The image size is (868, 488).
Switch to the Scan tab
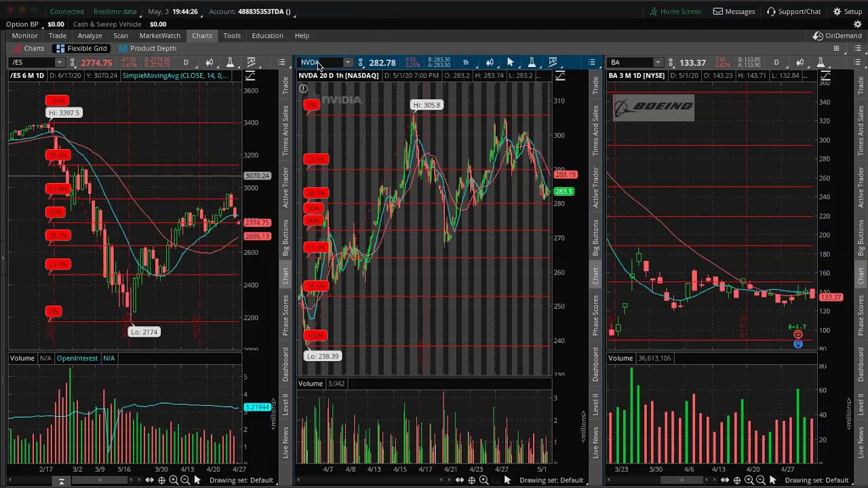click(x=121, y=36)
